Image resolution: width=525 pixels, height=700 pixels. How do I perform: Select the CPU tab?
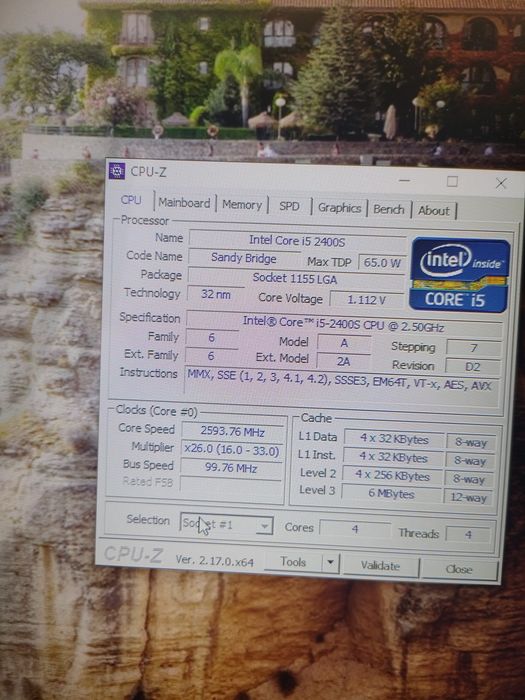point(131,200)
